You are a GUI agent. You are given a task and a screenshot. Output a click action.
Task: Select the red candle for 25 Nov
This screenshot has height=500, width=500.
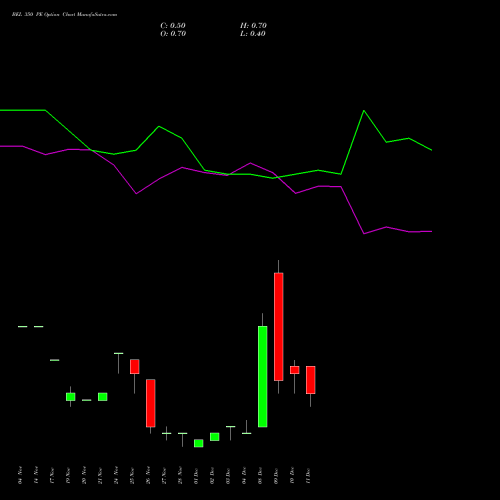[135, 367]
